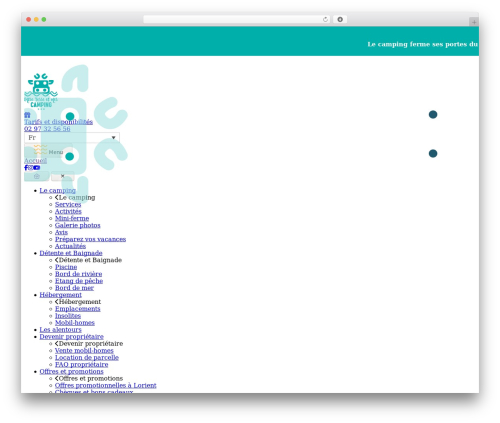Viewport: 500px width, 423px height.
Task: Open Détente et Baignade menu item
Action: 71,253
